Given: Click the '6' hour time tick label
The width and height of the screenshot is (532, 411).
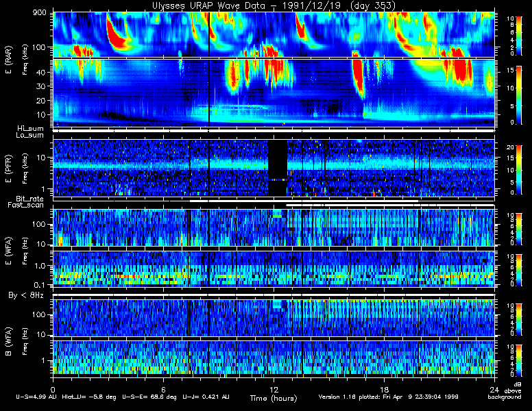Looking at the screenshot, I should 163,389.
